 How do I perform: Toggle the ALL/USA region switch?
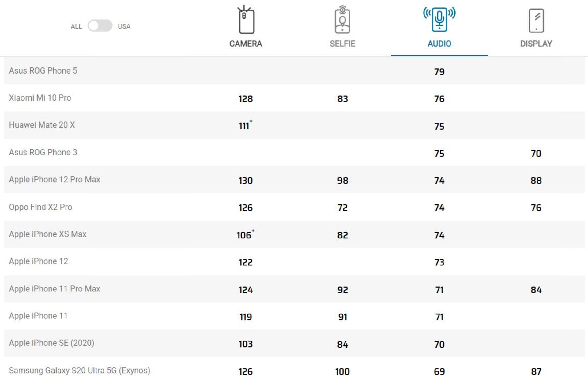(100, 26)
